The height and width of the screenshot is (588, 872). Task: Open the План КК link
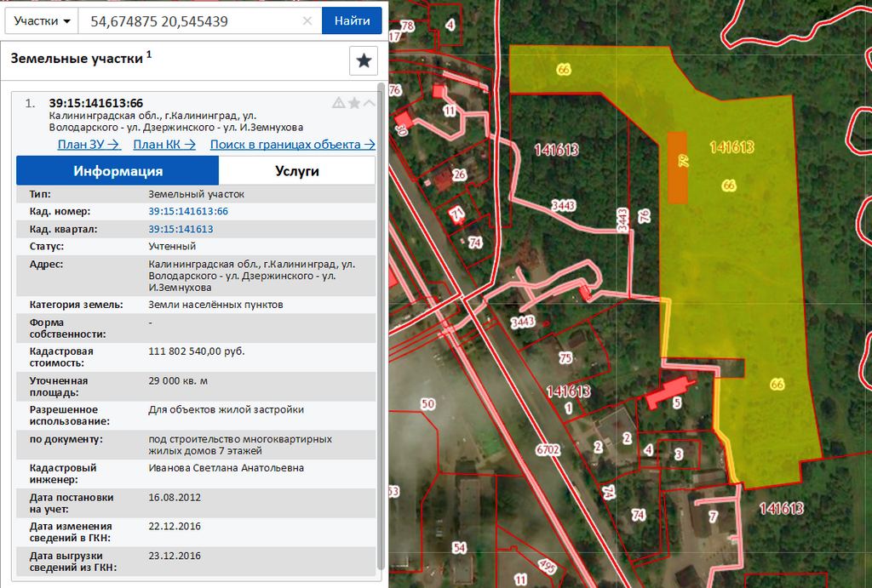[164, 145]
